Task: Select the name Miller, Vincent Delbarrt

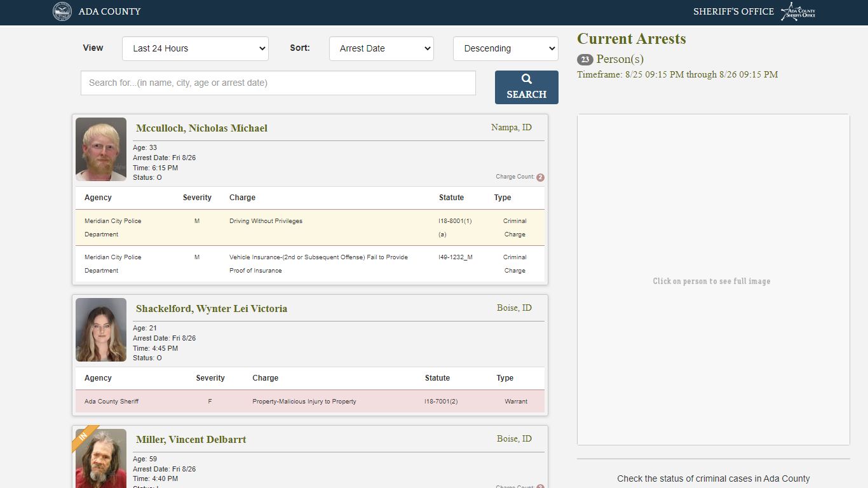Action: point(191,440)
